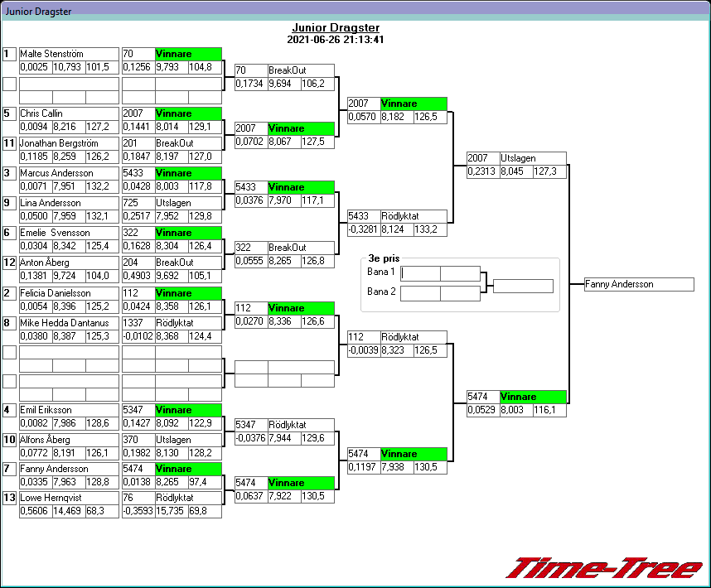Click the final winner field Fanny Andersson on the right

click(638, 284)
